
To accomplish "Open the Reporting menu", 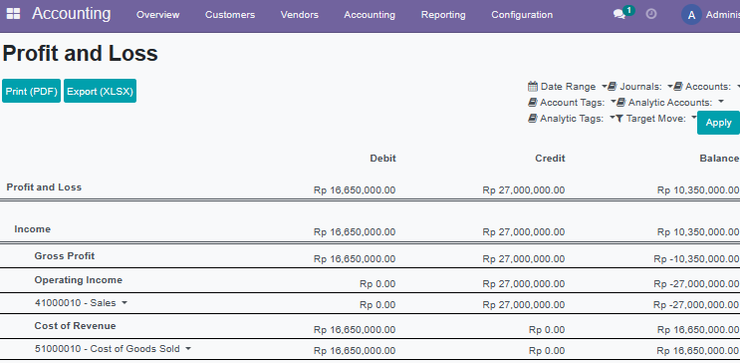I will [x=443, y=15].
